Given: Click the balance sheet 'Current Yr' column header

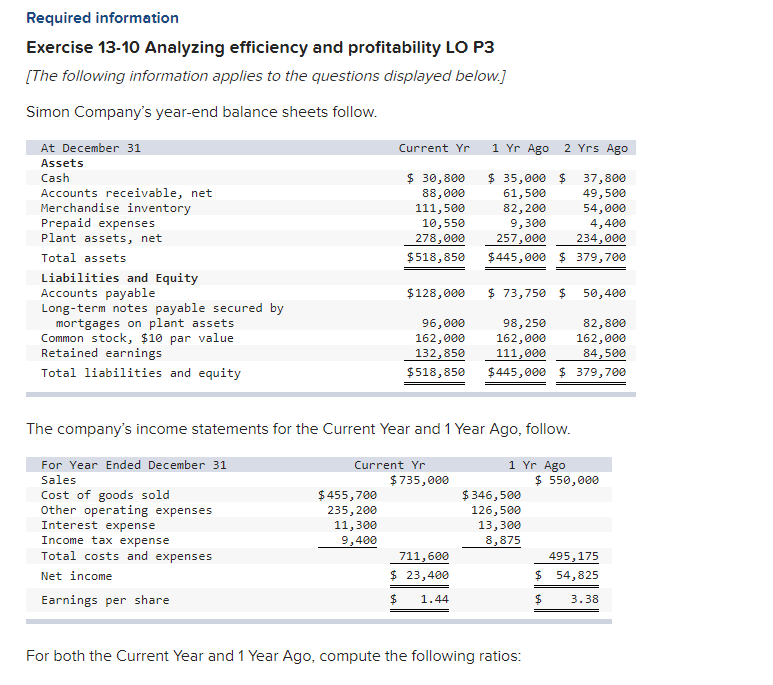Looking at the screenshot, I should click(434, 148).
